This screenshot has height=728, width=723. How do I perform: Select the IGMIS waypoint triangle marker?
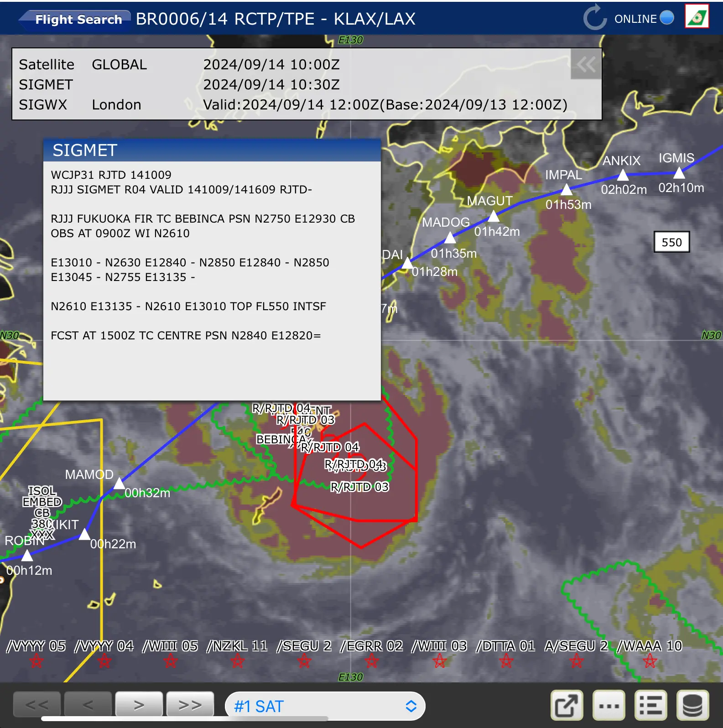pyautogui.click(x=679, y=173)
